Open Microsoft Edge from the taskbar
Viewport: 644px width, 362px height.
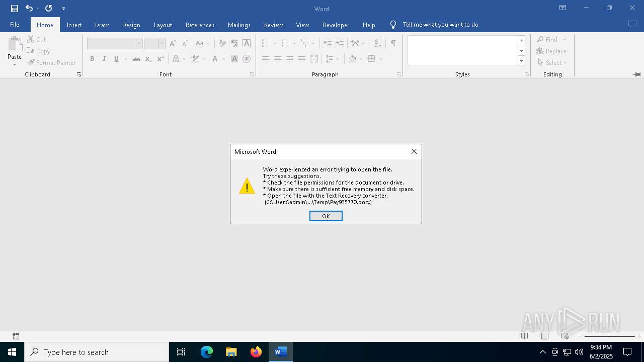pyautogui.click(x=207, y=352)
